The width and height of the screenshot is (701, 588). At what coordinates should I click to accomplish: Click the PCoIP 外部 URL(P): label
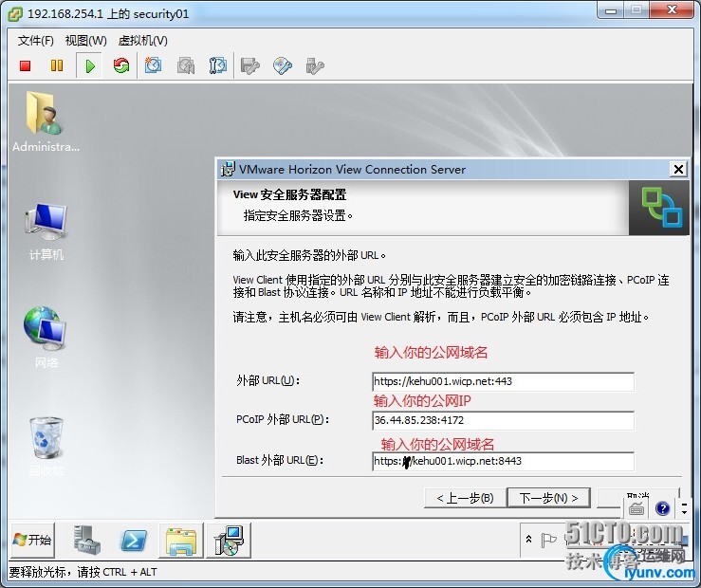283,419
